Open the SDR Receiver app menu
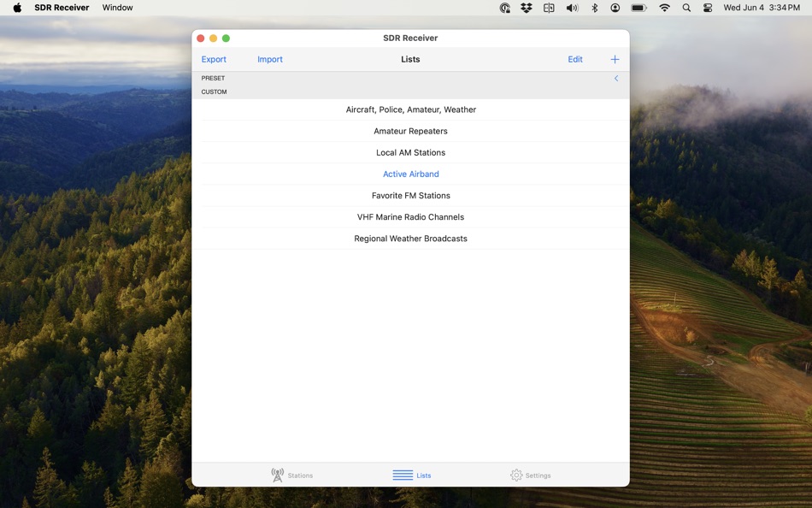This screenshot has height=508, width=812. tap(62, 8)
